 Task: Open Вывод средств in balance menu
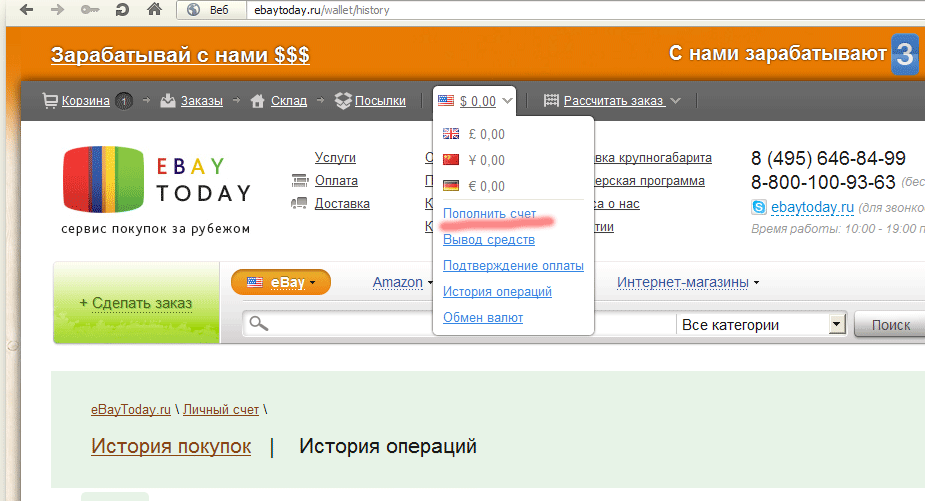coord(489,240)
